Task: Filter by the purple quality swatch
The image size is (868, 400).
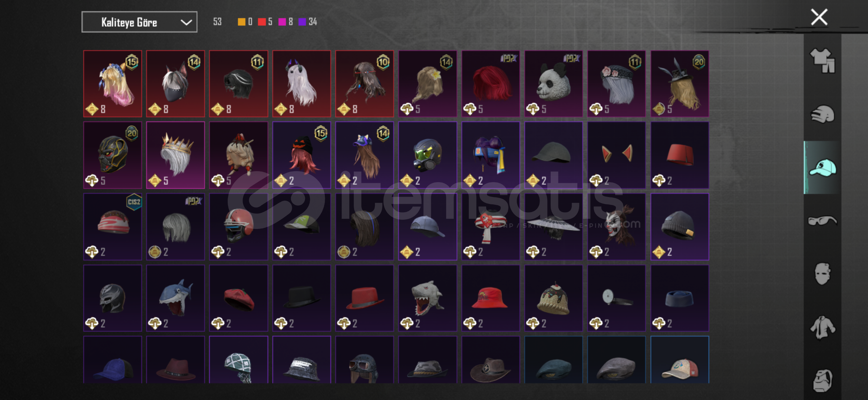Action: pos(302,22)
